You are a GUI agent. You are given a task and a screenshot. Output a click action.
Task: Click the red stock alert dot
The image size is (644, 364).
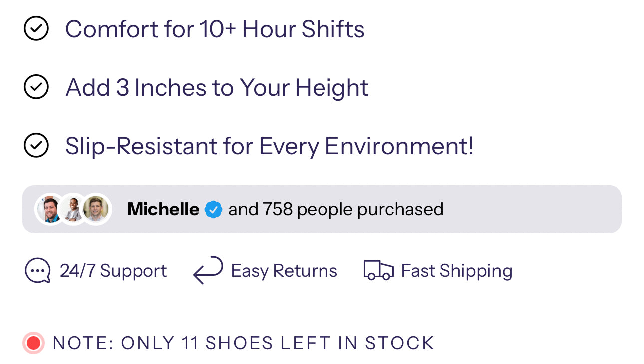pos(34,343)
